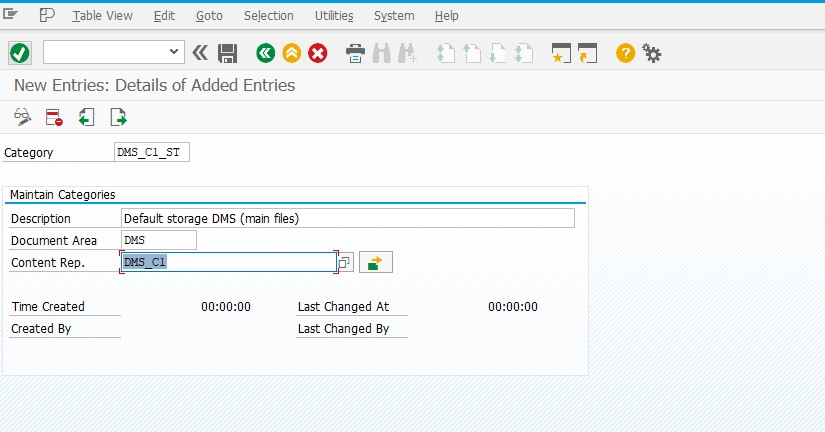This screenshot has height=432, width=825.
Task: Click the green arrow button beside Content Rep.
Action: click(x=376, y=262)
